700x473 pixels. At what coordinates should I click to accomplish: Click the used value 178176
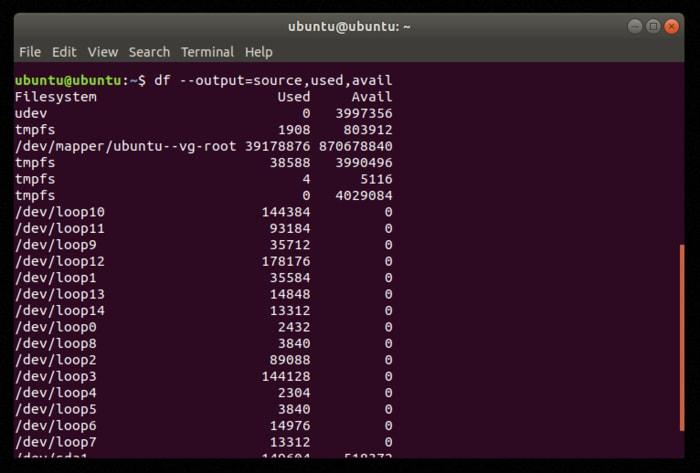[286, 261]
